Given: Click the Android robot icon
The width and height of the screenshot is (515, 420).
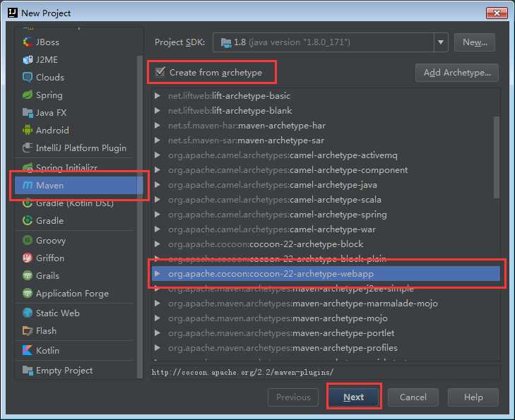Looking at the screenshot, I should 28,131.
